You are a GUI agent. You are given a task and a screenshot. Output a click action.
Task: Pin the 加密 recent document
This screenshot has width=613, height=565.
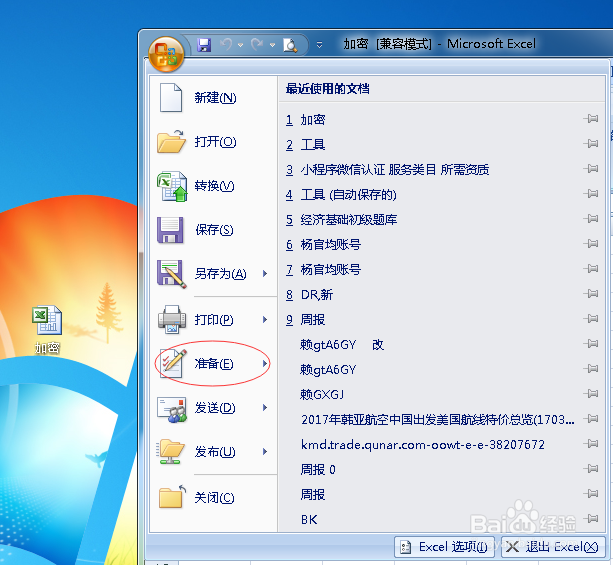tap(591, 119)
